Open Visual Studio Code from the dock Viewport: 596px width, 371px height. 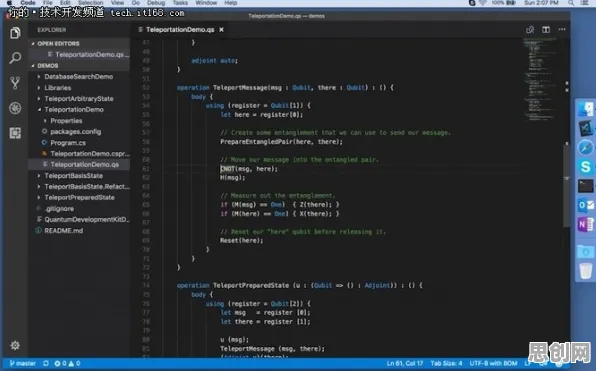(x=585, y=128)
